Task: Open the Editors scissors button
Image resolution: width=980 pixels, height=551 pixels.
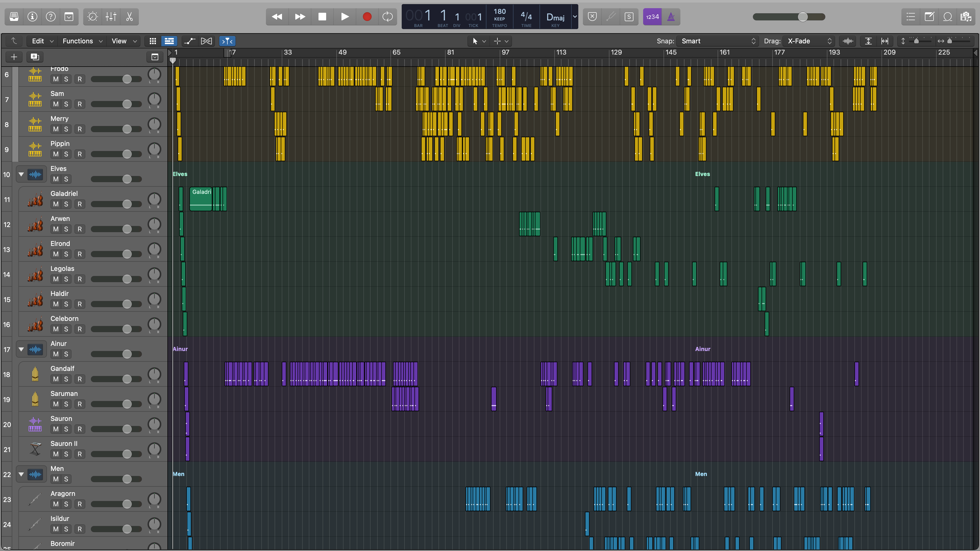Action: point(129,17)
